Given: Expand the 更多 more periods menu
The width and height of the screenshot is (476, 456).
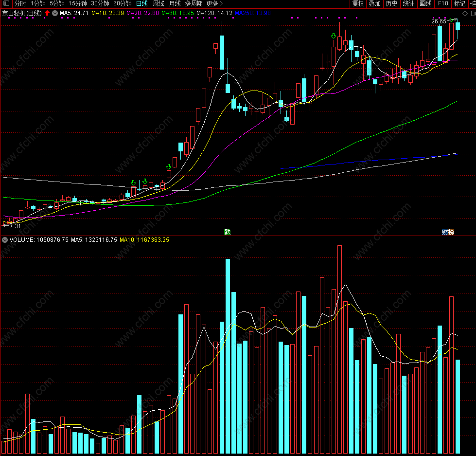Looking at the screenshot, I should pos(214,3).
